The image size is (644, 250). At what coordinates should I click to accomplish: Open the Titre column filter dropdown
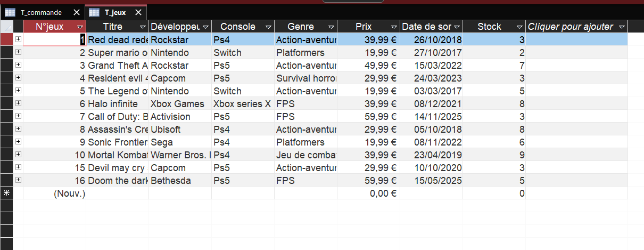click(x=143, y=27)
